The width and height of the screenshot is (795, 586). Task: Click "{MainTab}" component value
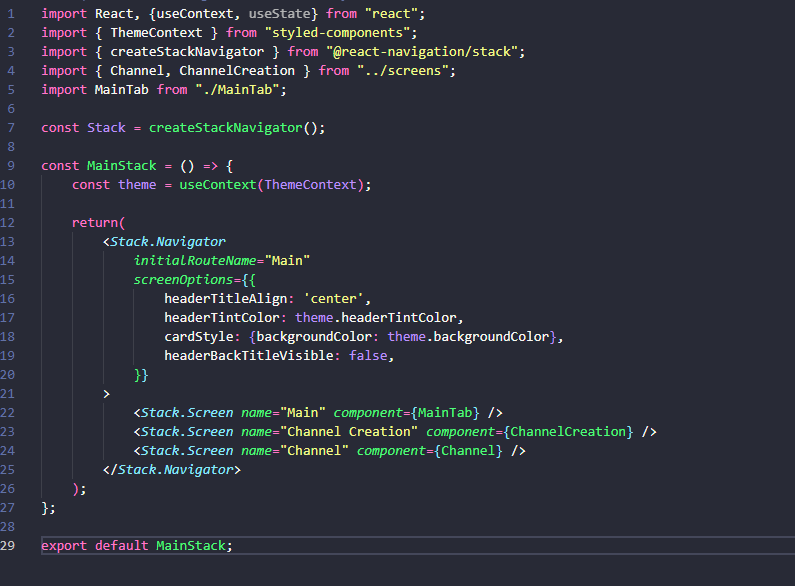pos(445,413)
